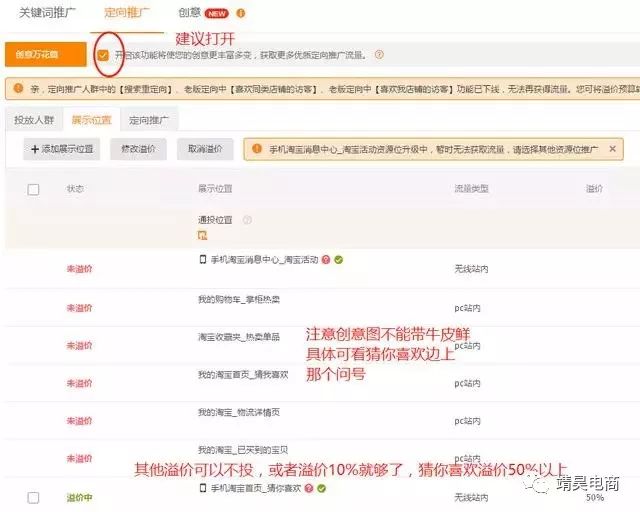Click 我的淘宝首页_猜我喜欢 placement name
Image resolution: width=640 pixels, height=512 pixels.
[243, 375]
